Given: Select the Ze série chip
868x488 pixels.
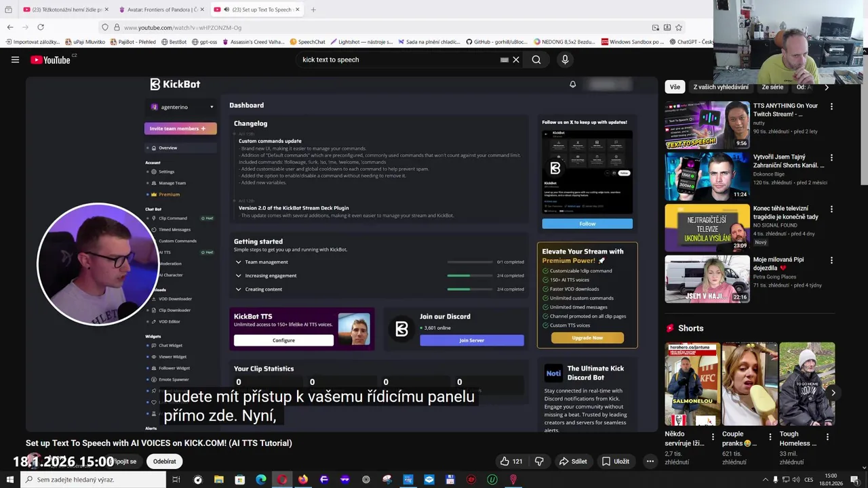Looking at the screenshot, I should pos(772,87).
